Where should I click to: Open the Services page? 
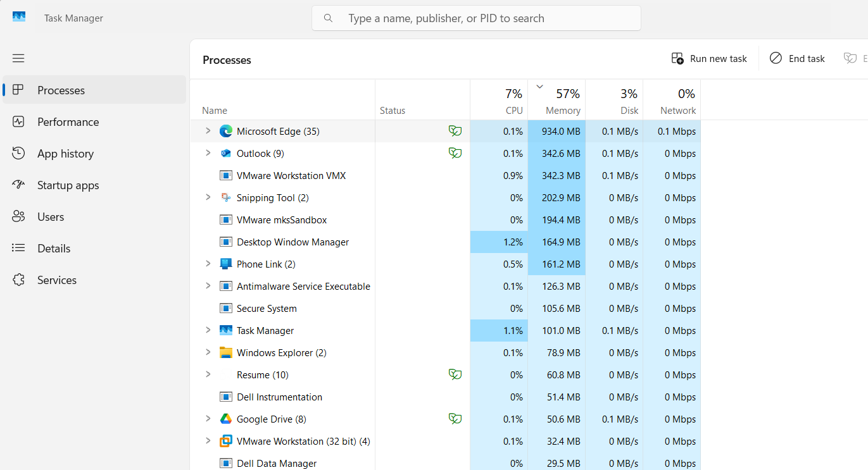click(x=94, y=280)
